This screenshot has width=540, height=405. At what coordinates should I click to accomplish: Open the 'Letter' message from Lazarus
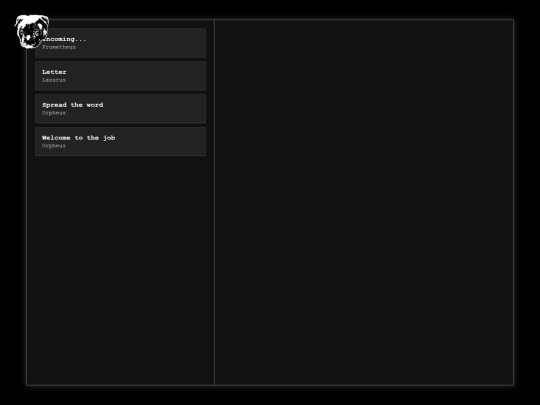click(121, 76)
